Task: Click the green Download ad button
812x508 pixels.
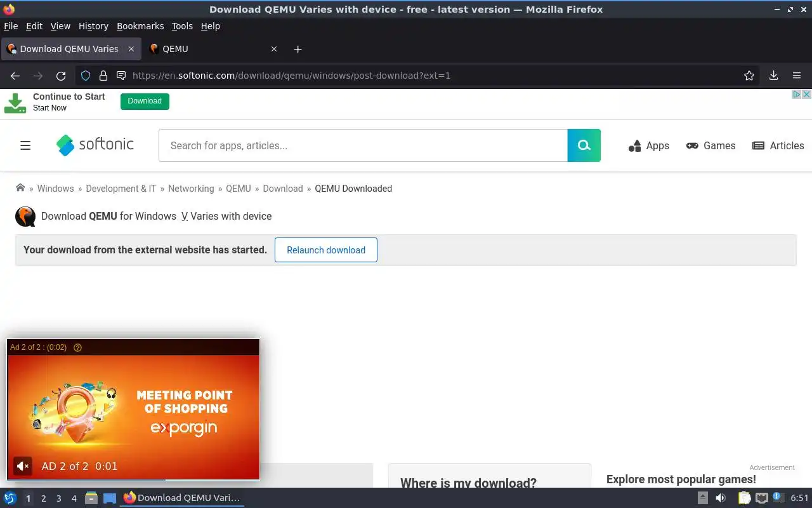Action: (x=145, y=101)
